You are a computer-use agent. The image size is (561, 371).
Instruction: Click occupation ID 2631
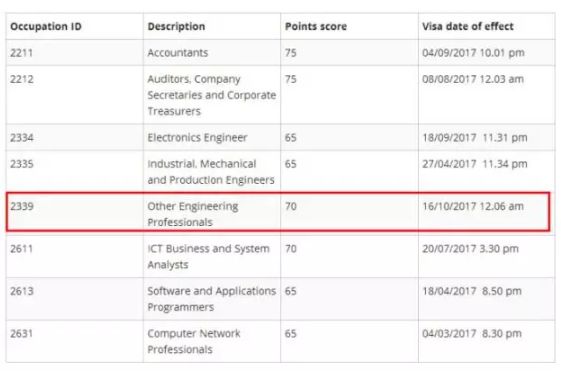(x=21, y=333)
